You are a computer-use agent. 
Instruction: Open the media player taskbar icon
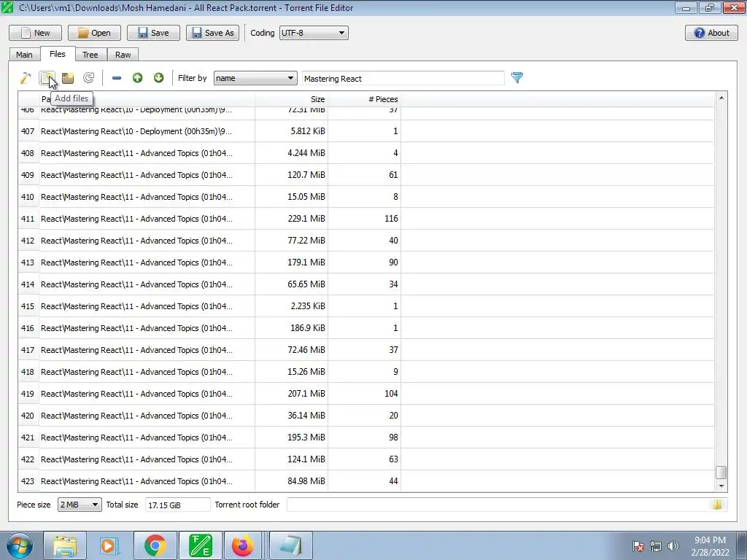[109, 545]
